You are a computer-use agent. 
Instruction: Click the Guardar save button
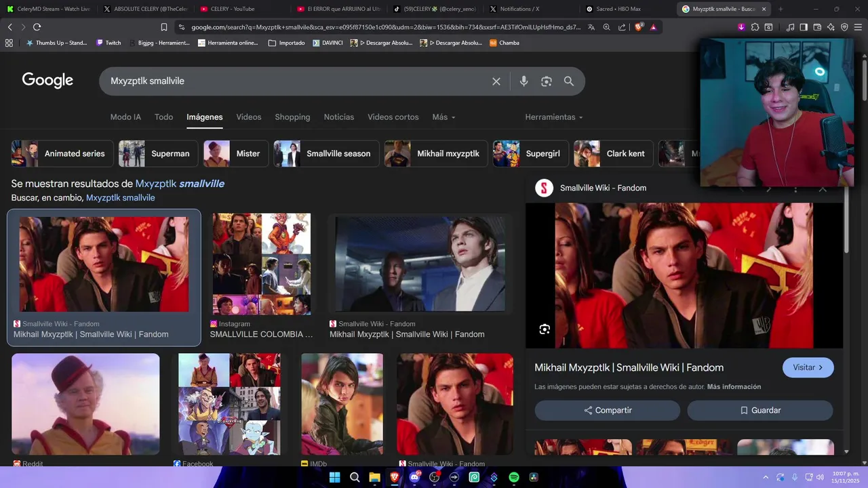click(x=760, y=410)
